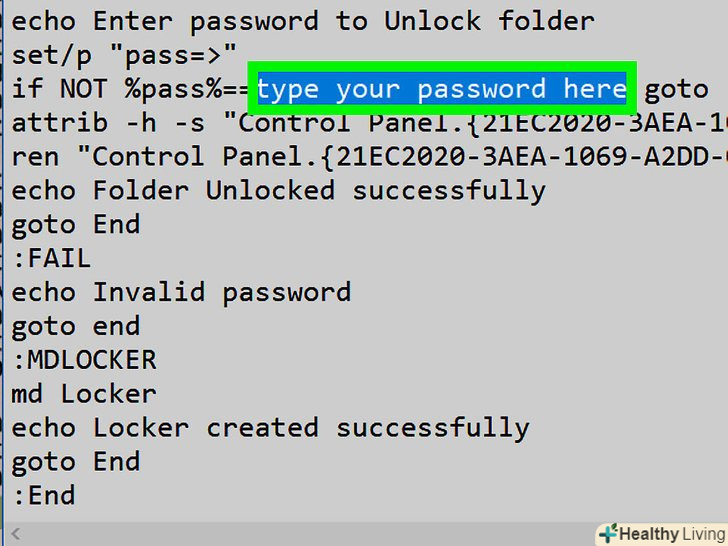Viewport: 728px width, 546px height.
Task: Click the 'if NOT %pass%==' text
Action: pyautogui.click(x=134, y=89)
